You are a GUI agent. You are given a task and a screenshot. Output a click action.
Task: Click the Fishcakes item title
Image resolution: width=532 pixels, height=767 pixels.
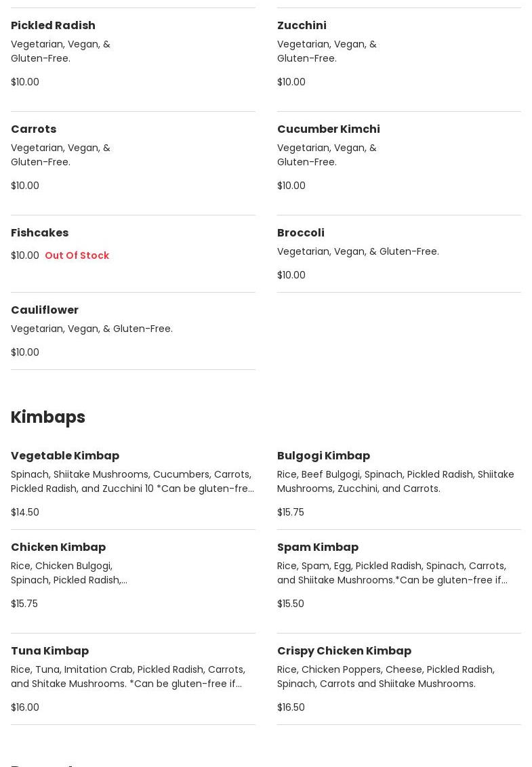(39, 233)
